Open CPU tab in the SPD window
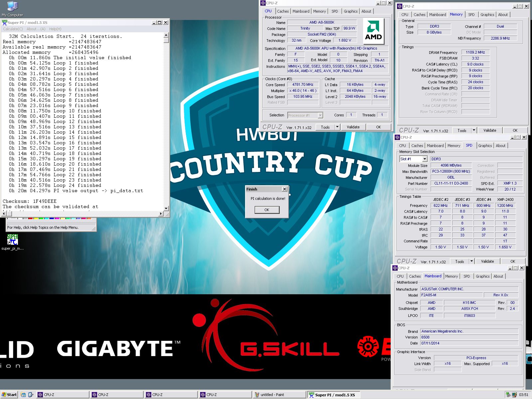Viewport: 532px width, 399px height. [403, 146]
